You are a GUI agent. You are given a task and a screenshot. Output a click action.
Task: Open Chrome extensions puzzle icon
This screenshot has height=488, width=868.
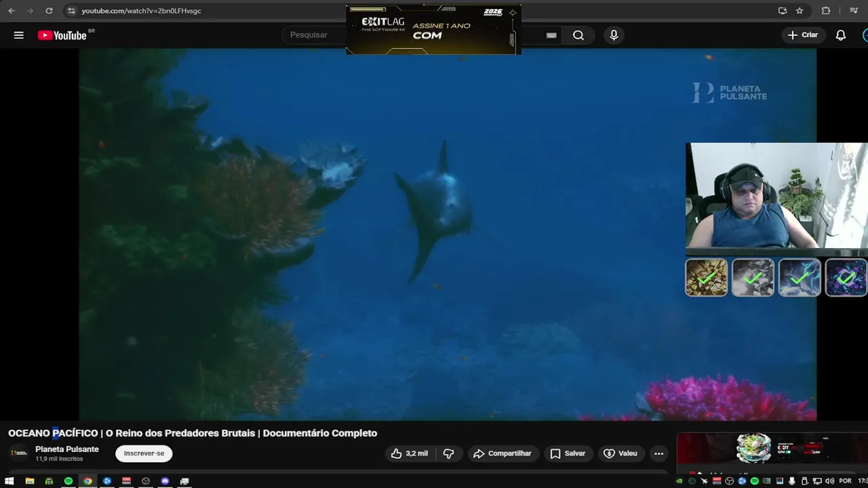[x=826, y=11]
